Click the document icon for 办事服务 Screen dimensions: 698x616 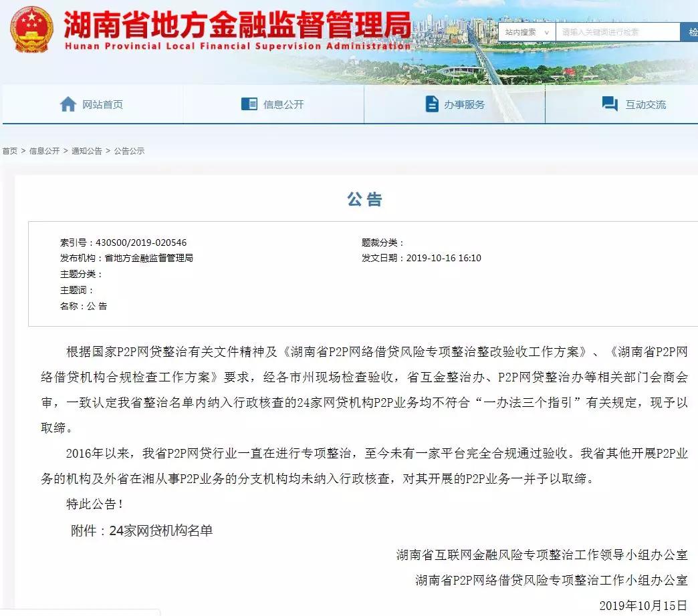(432, 104)
